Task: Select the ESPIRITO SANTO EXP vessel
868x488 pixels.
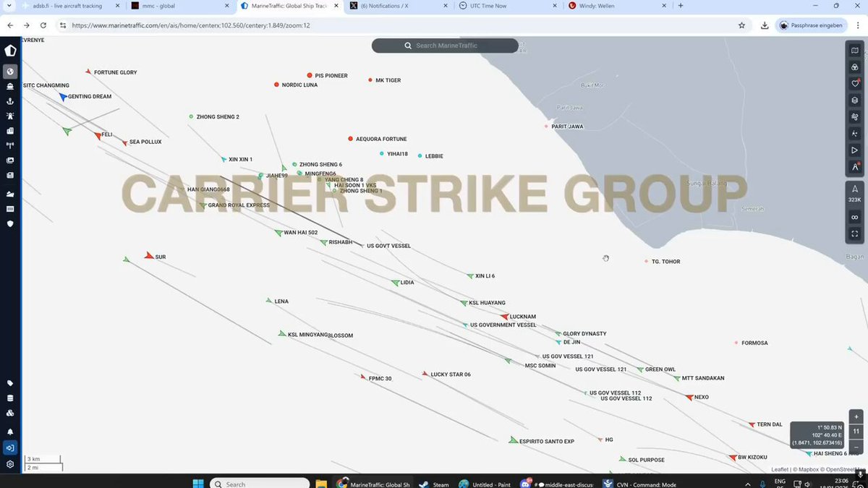Action: pos(513,440)
